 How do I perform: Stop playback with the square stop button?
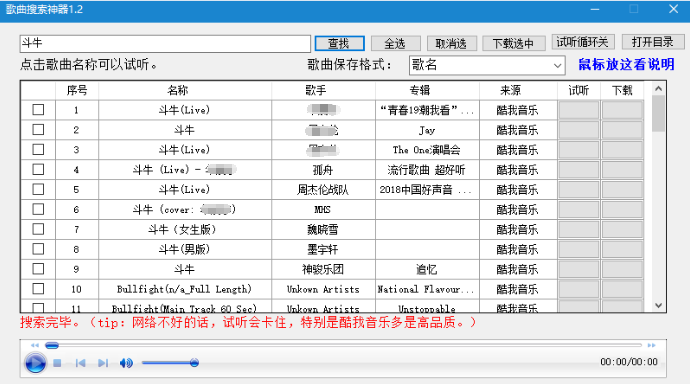[57, 363]
